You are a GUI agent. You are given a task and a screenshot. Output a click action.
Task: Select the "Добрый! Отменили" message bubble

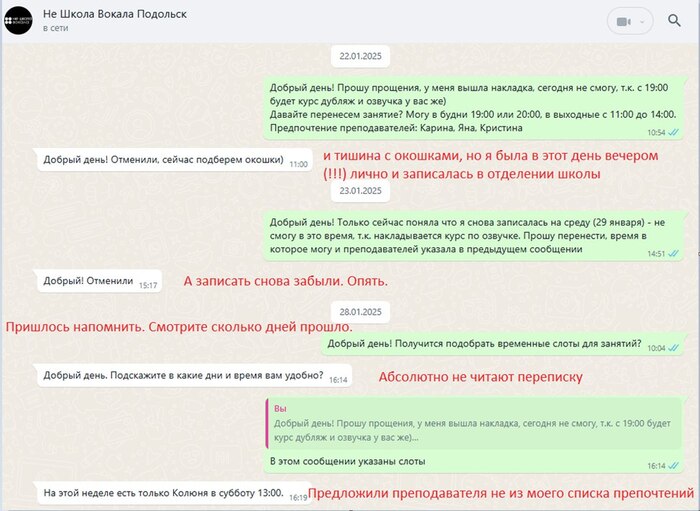88,282
